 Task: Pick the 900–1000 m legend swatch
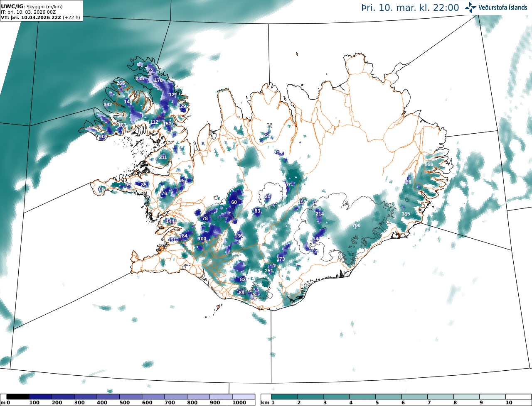[x=221, y=397]
